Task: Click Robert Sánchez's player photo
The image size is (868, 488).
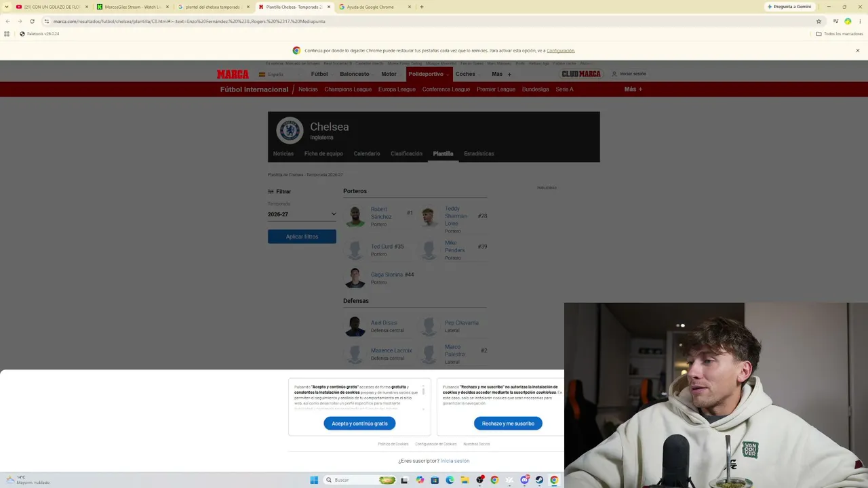Action: (x=355, y=216)
